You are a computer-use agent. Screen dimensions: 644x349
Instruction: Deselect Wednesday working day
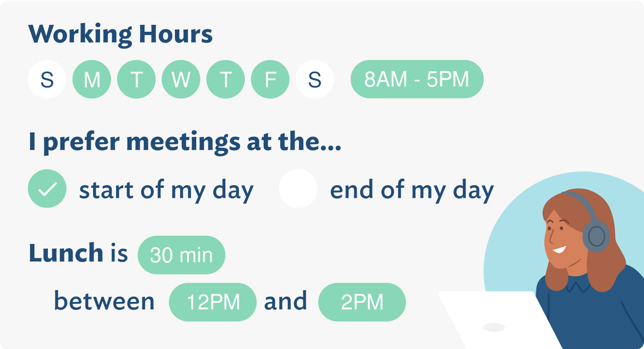[x=181, y=80]
